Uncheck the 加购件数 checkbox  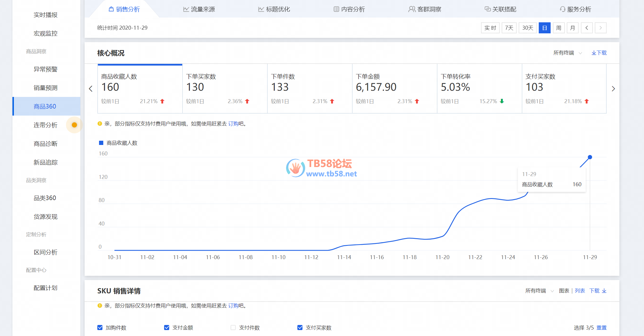point(100,328)
